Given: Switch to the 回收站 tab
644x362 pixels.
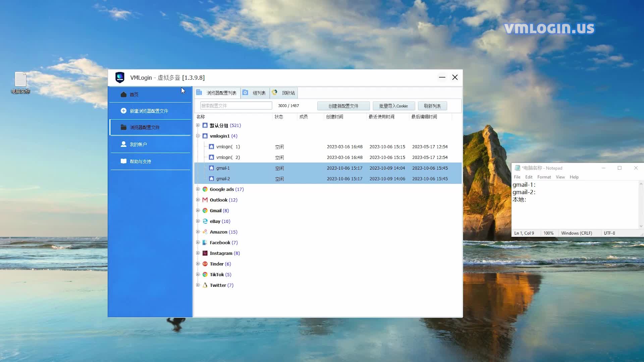Looking at the screenshot, I should pyautogui.click(x=284, y=93).
